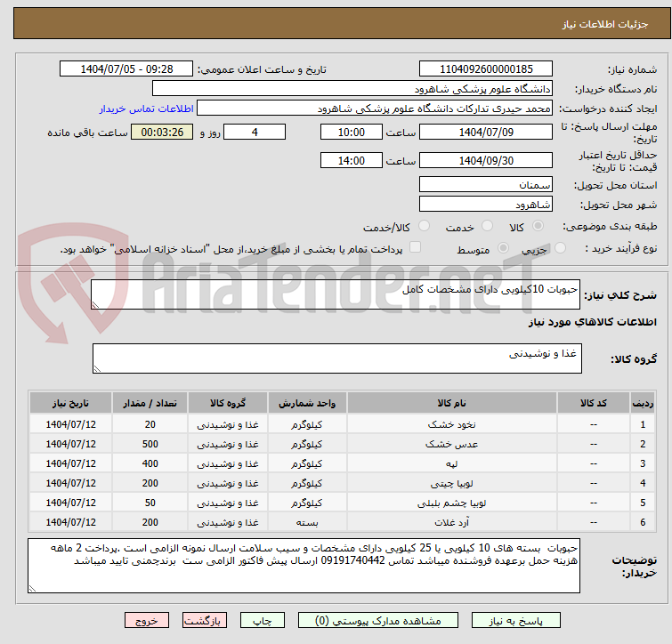672x644 pixels.
Task: Click the 'سمنان' delivery province field
Action: [486, 185]
